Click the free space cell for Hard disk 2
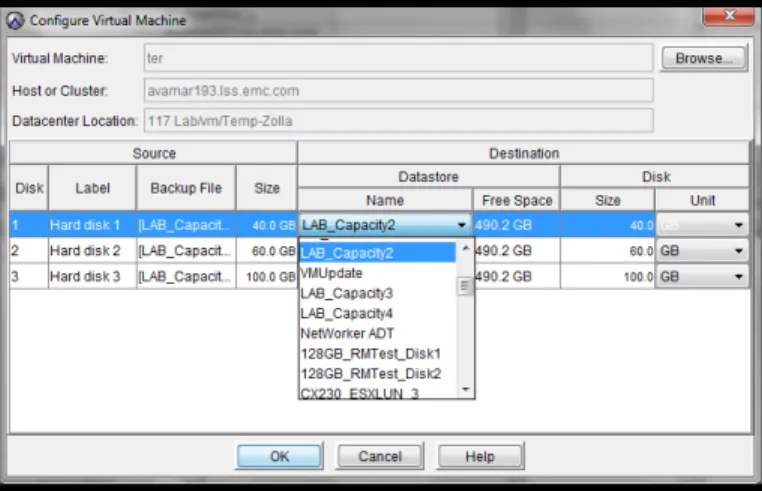This screenshot has height=491, width=762. pyautogui.click(x=517, y=251)
